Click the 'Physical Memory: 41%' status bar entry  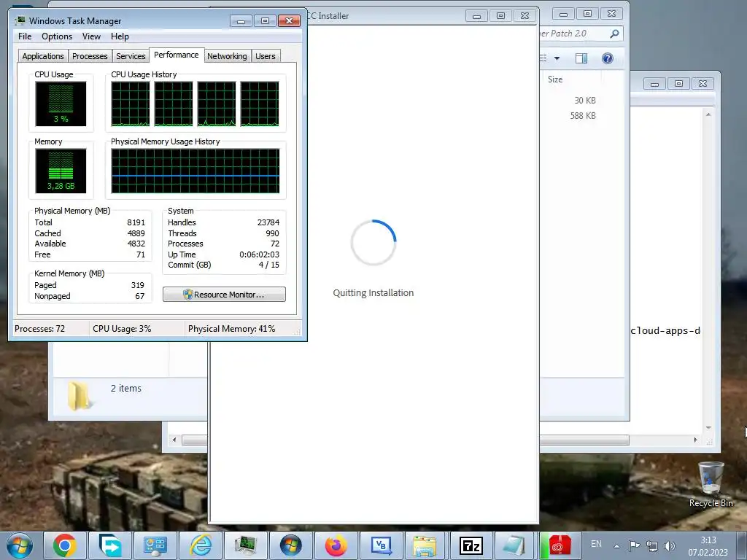[231, 329]
